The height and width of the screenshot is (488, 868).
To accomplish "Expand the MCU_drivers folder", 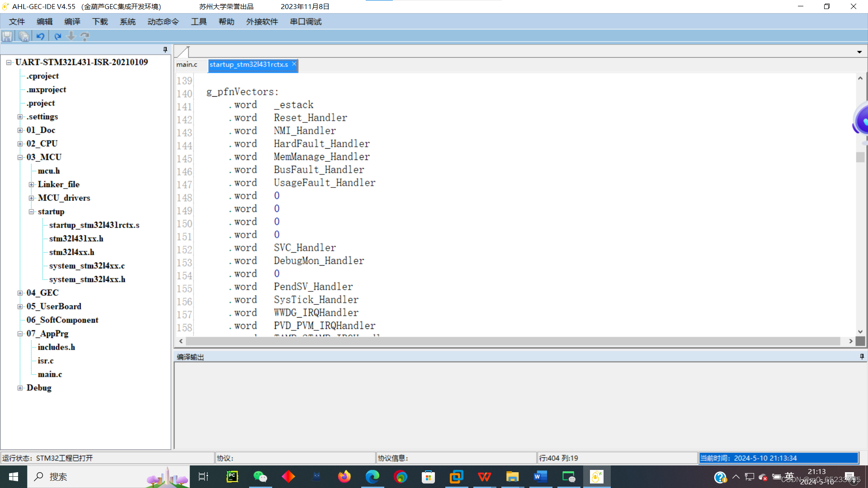I will pyautogui.click(x=31, y=198).
